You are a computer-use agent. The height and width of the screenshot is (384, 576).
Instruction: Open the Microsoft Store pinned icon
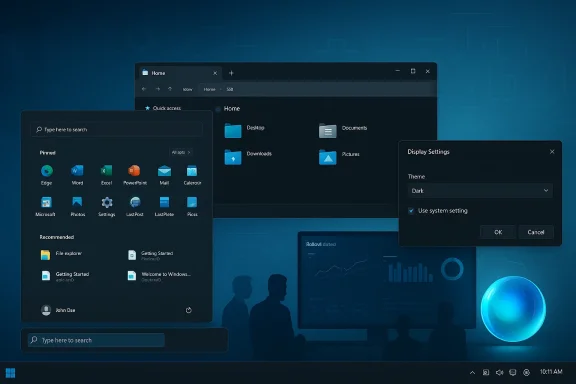click(46, 202)
